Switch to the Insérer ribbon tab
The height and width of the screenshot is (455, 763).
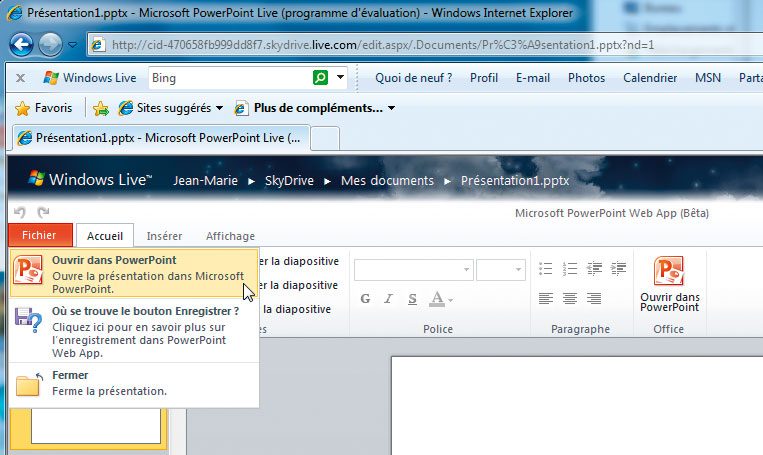pos(164,236)
